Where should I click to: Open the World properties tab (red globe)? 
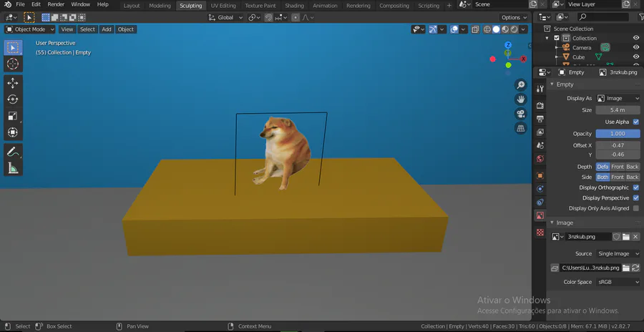[540, 159]
